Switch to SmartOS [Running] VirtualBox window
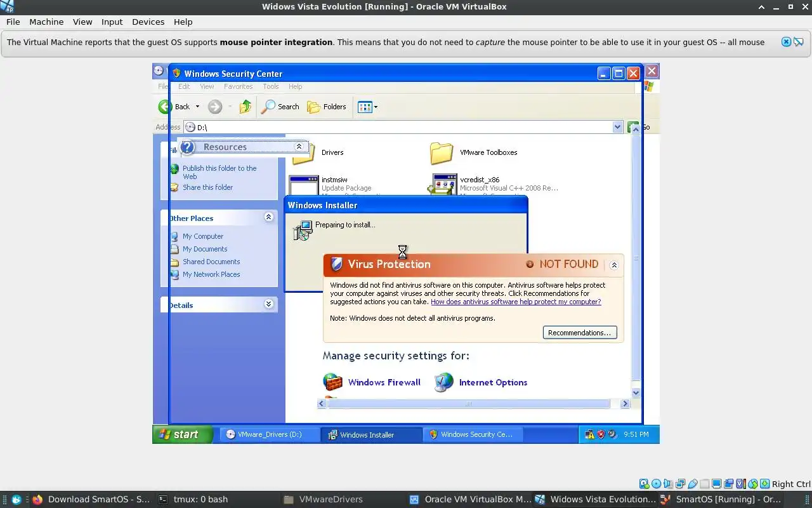Screen dimensions: 812x508 [x=721, y=499]
